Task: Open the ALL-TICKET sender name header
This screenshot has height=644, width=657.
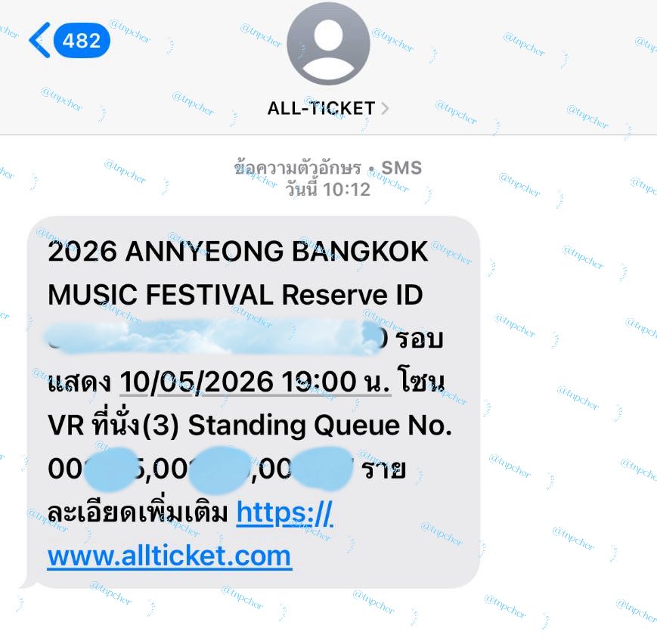Action: click(x=321, y=109)
